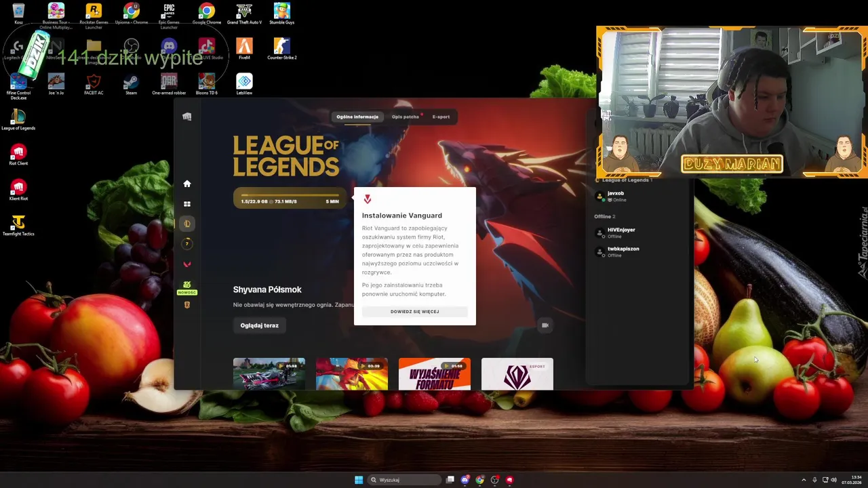
Task: Switch to the Opis patcha tab
Action: [406, 117]
